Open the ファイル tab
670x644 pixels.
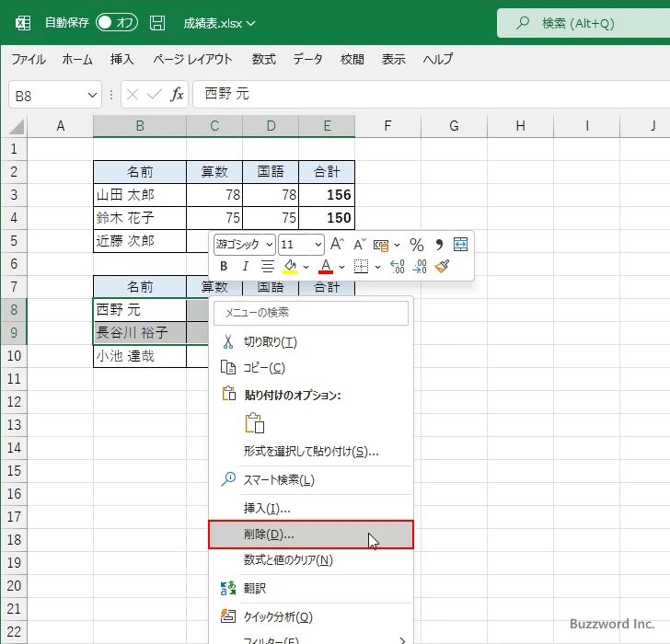point(29,59)
